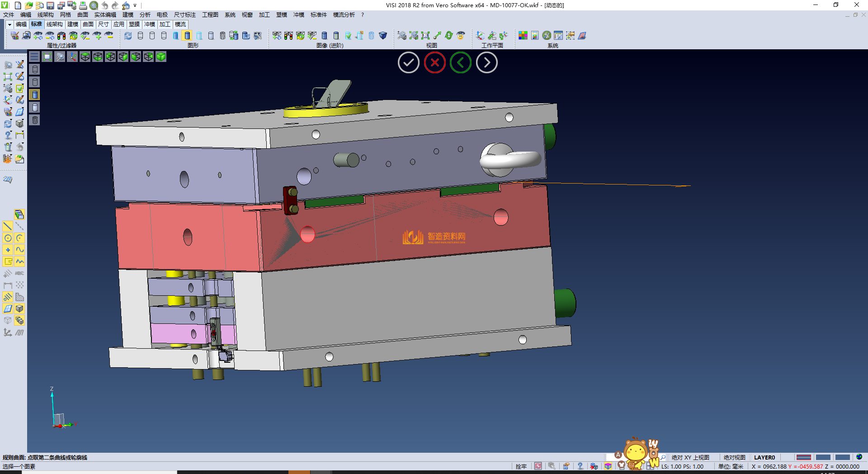Viewport: 868px width, 474px height.
Task: Click the green back arrow circle button
Action: [x=461, y=63]
